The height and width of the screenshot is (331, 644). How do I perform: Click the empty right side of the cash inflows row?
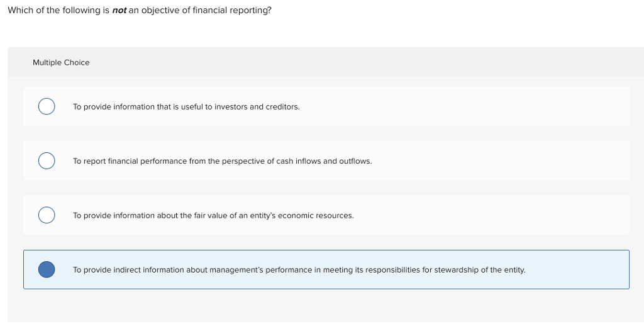tap(503, 161)
